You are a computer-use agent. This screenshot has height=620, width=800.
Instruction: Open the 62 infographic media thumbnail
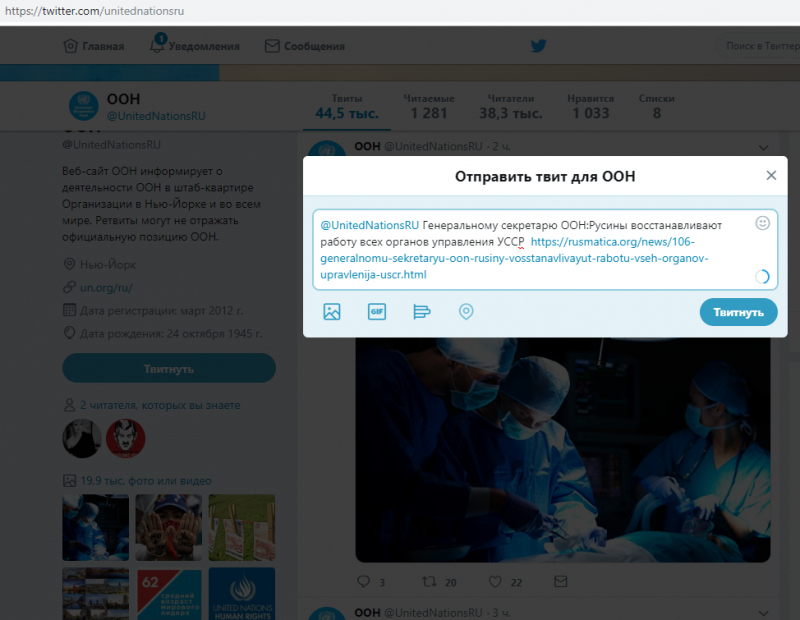coord(168,593)
